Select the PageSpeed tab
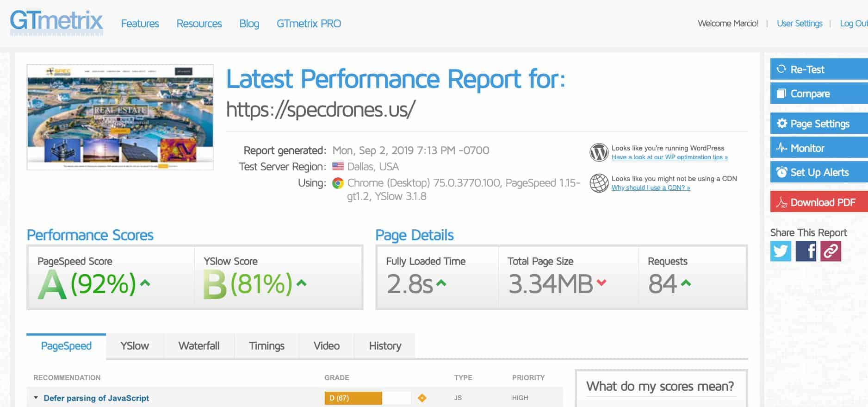Screen dimensions: 868x407 coord(66,346)
